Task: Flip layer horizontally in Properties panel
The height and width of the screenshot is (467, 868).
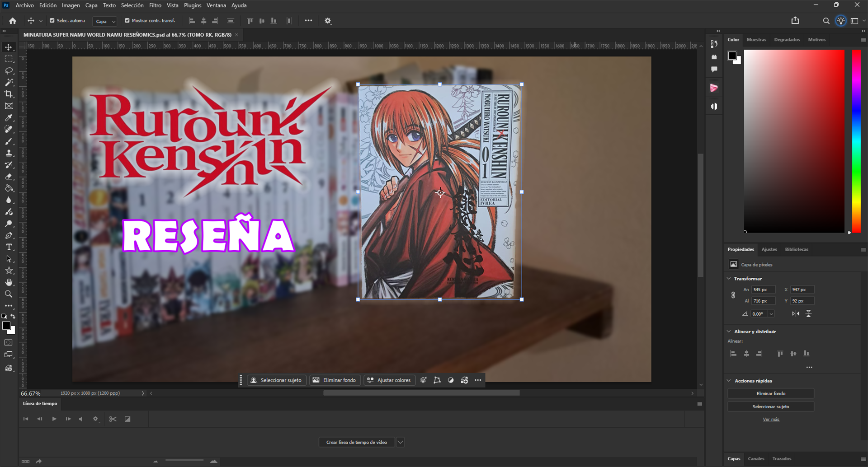Action: point(796,313)
